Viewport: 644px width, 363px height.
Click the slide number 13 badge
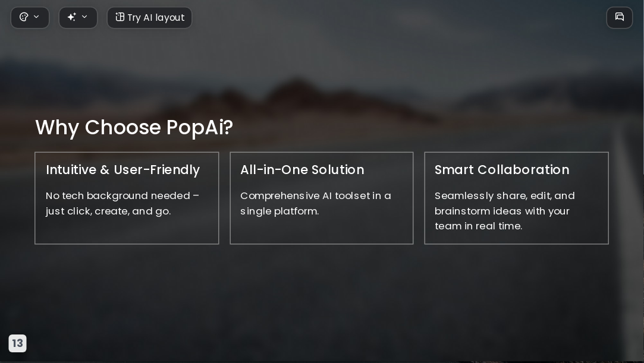(18, 343)
